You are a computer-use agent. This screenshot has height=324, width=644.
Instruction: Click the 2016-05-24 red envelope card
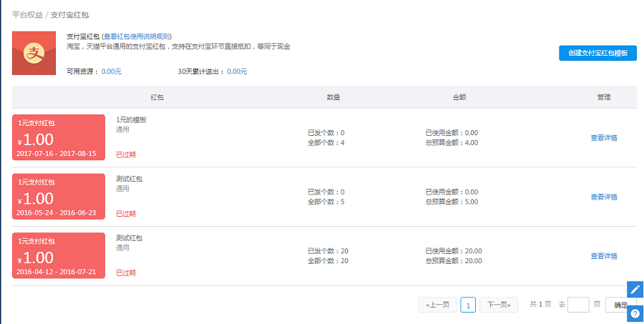click(x=59, y=197)
